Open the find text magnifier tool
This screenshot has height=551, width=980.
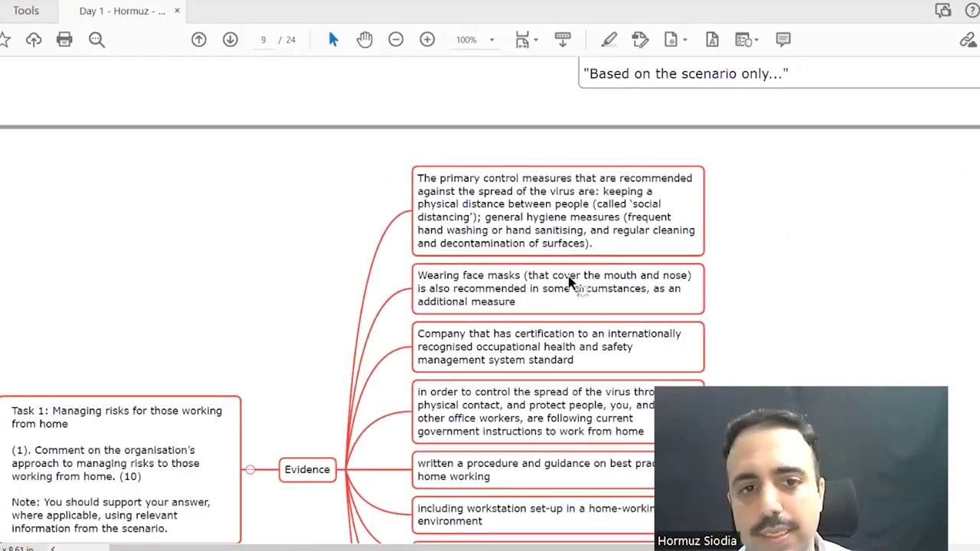(x=96, y=40)
